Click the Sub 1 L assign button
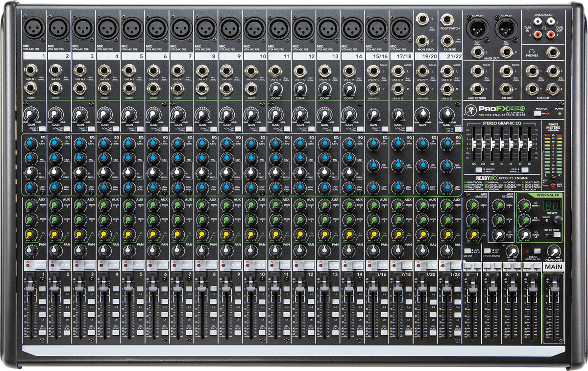Screen dimensions: 588x371 [x=467, y=265]
